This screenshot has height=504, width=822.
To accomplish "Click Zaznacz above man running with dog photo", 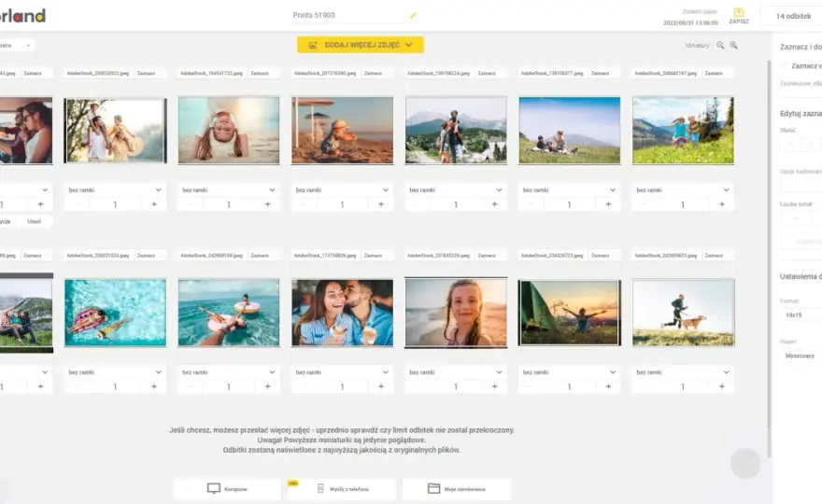I will click(x=714, y=256).
